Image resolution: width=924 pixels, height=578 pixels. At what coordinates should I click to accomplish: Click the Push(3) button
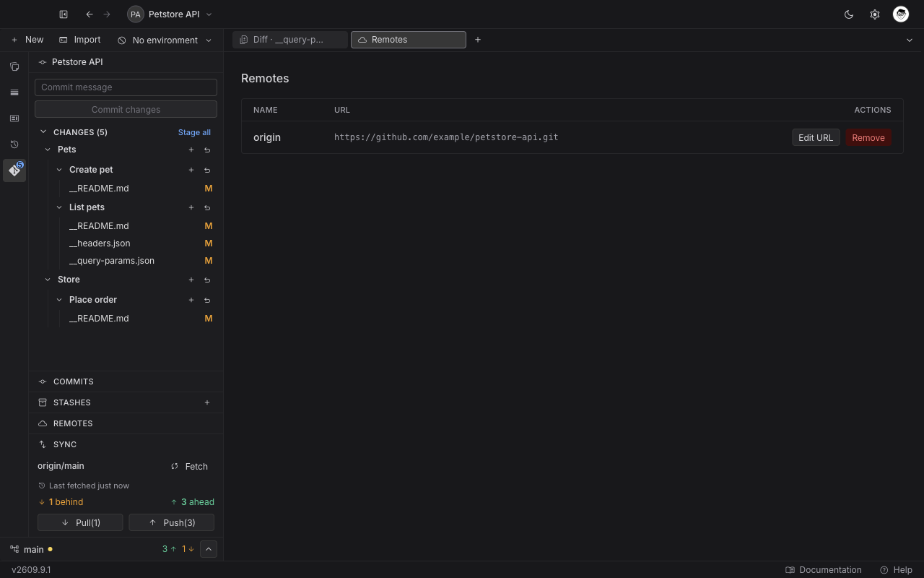pyautogui.click(x=172, y=522)
